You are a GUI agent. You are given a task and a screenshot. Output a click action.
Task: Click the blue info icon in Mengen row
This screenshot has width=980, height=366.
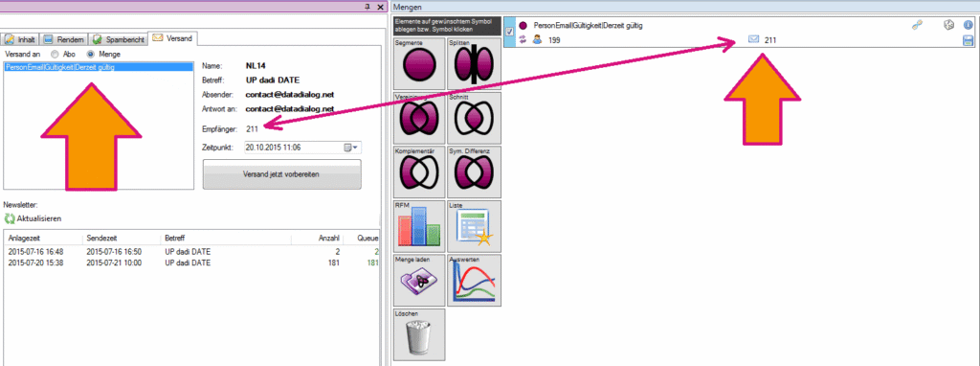969,26
